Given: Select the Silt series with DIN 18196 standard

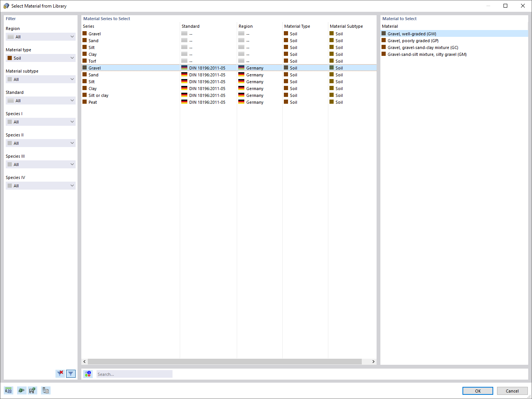Looking at the screenshot, I should [229, 82].
